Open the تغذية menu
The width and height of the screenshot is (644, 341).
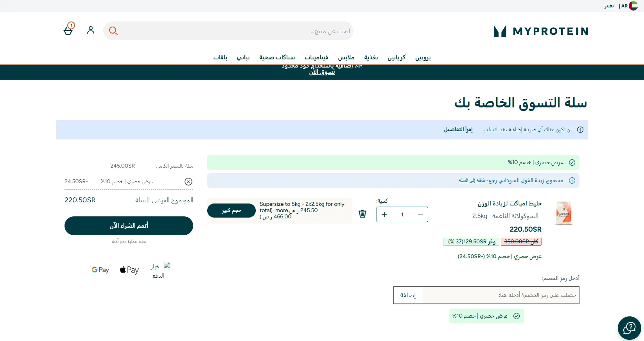tap(371, 57)
